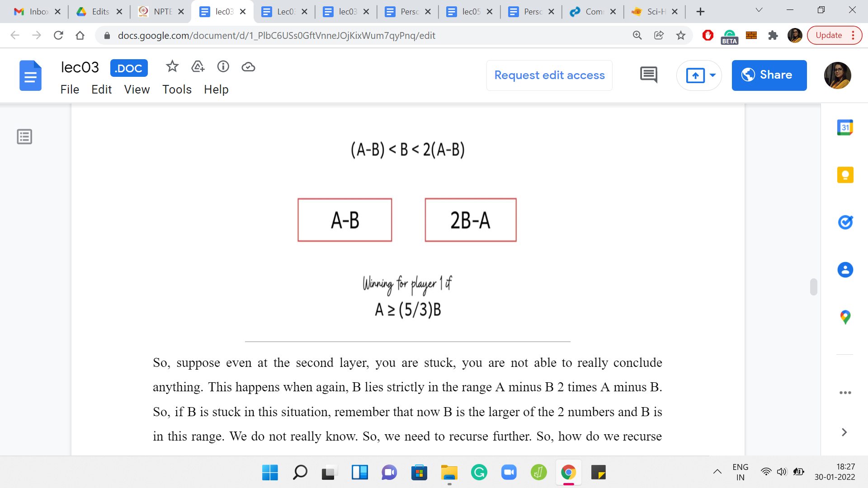Open Google Calendar side panel icon
This screenshot has height=488, width=868.
point(844,127)
